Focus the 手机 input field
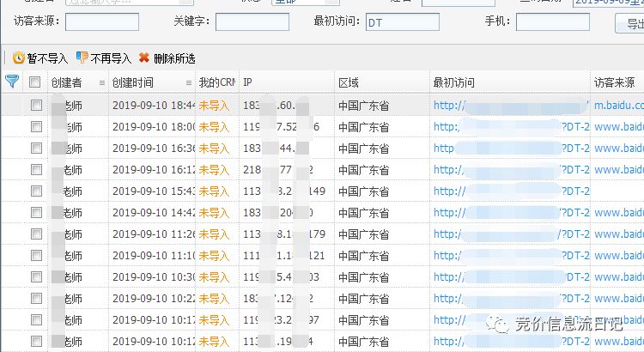644x352 pixels. tap(553, 21)
